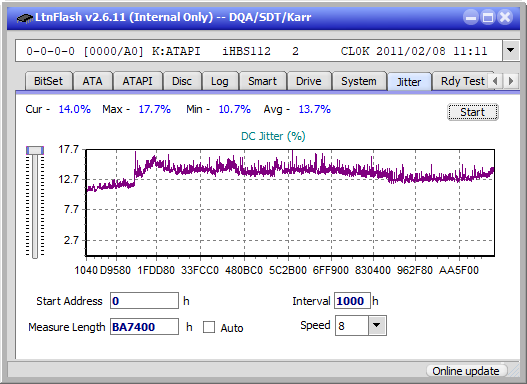Select the iHBS112 drive entry field
527x384 pixels.
click(259, 51)
